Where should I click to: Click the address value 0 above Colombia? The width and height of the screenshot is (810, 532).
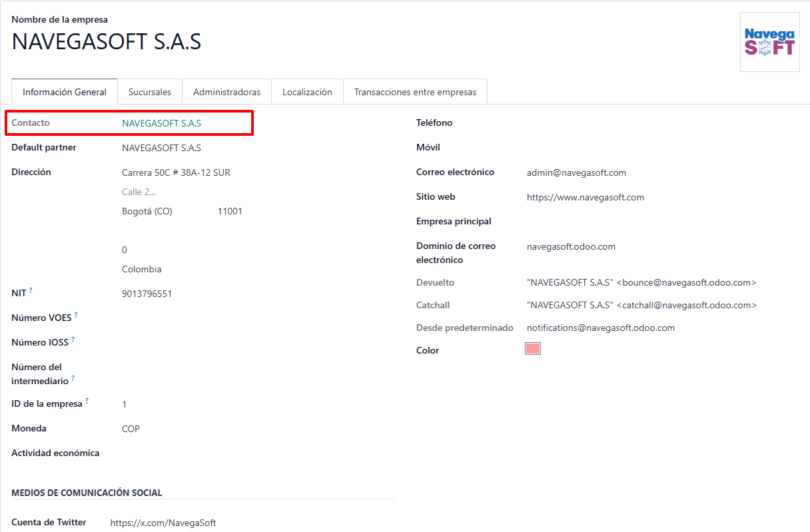(x=125, y=250)
